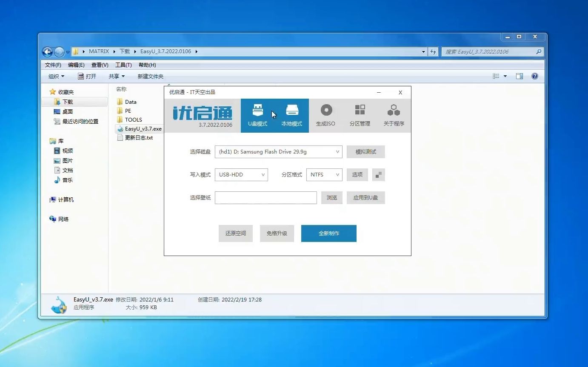Open the 关于程序 tab
Screen dimensions: 588x367
point(394,116)
